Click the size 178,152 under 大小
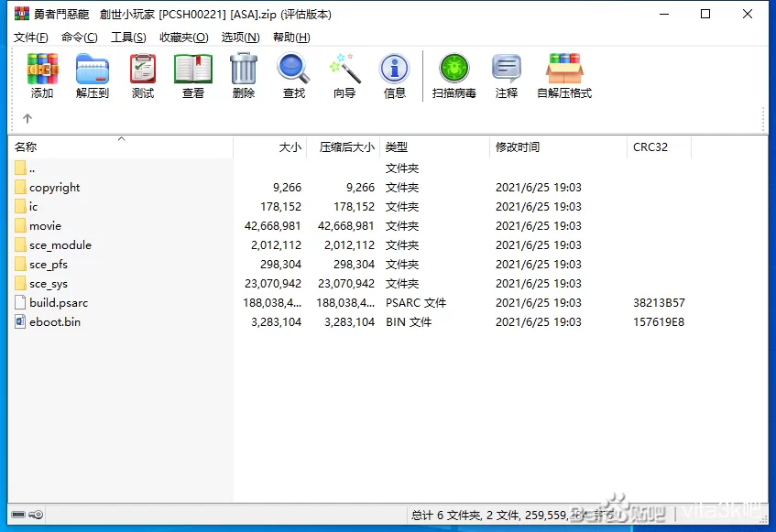The width and height of the screenshot is (776, 532). click(280, 207)
